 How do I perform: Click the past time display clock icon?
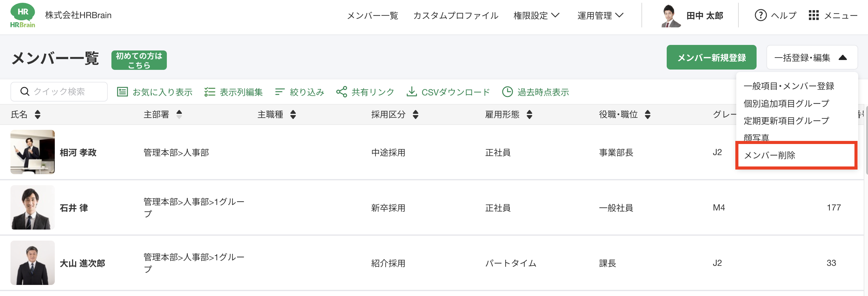tap(507, 92)
